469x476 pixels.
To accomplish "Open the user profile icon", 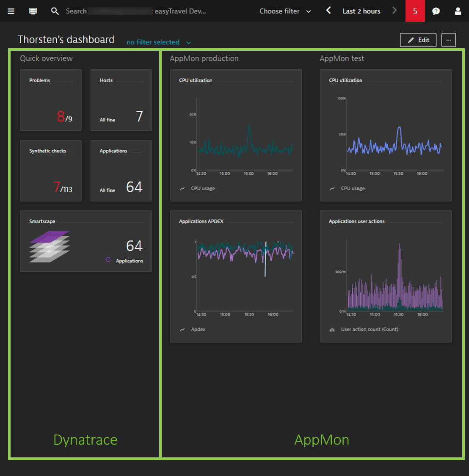I will (458, 11).
